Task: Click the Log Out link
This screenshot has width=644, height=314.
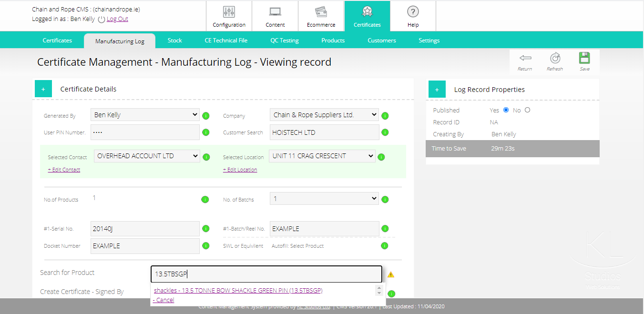Action: (x=117, y=19)
